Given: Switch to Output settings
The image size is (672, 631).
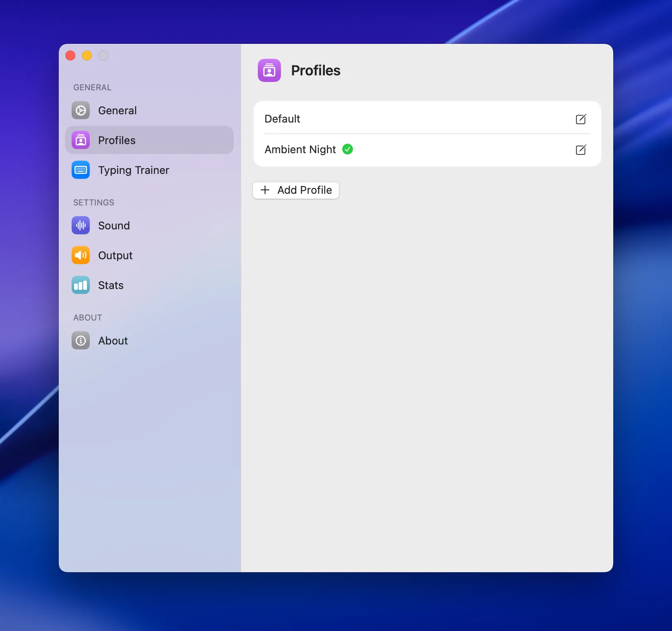Looking at the screenshot, I should pos(115,255).
